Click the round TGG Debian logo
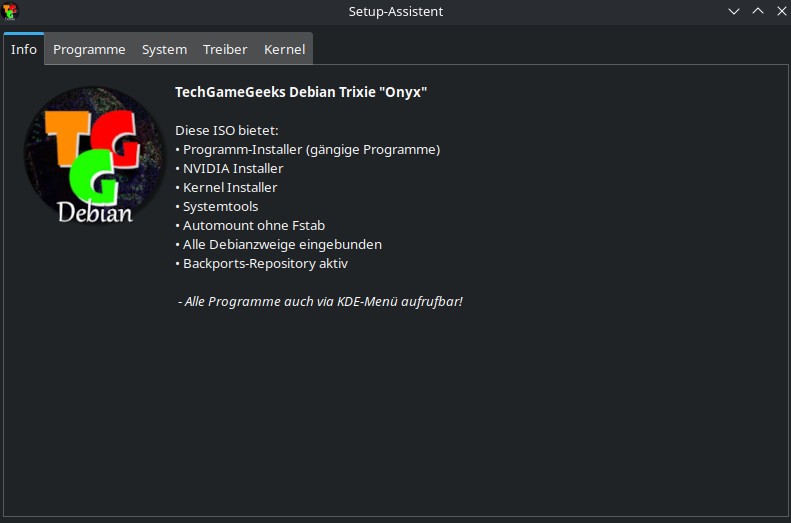Image resolution: width=791 pixels, height=523 pixels. (x=95, y=155)
